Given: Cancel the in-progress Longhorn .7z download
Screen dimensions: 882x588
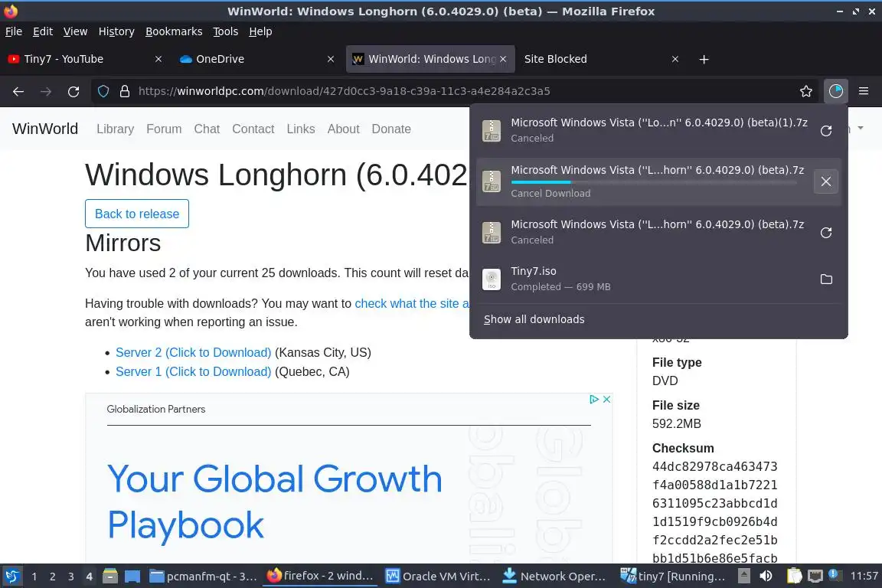Looking at the screenshot, I should 826,181.
